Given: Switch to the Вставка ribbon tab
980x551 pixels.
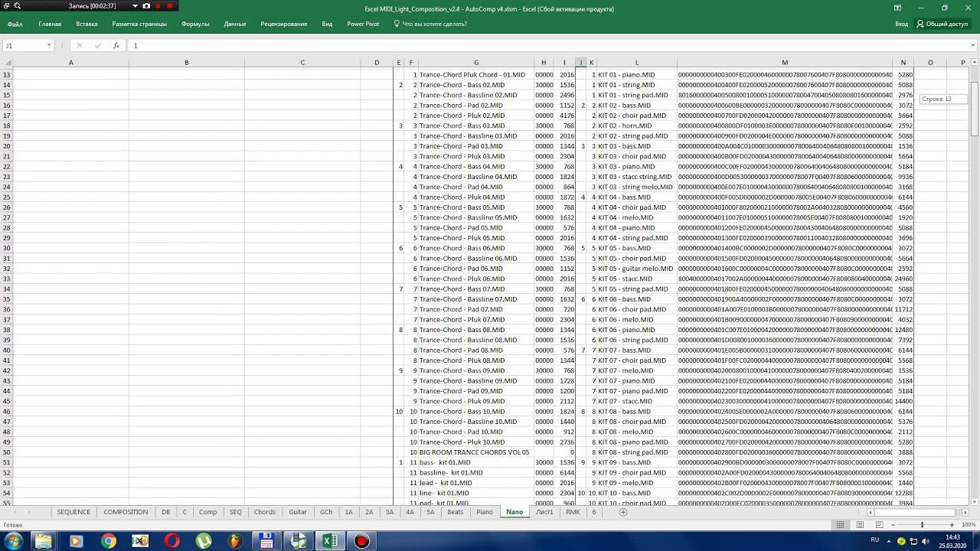Looking at the screenshot, I should (x=87, y=24).
